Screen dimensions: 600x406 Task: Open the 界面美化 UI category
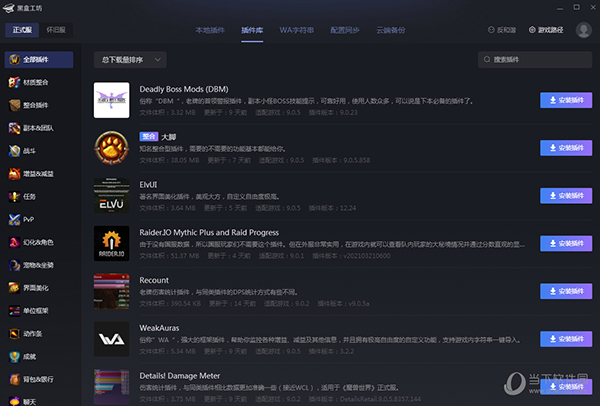(29, 288)
